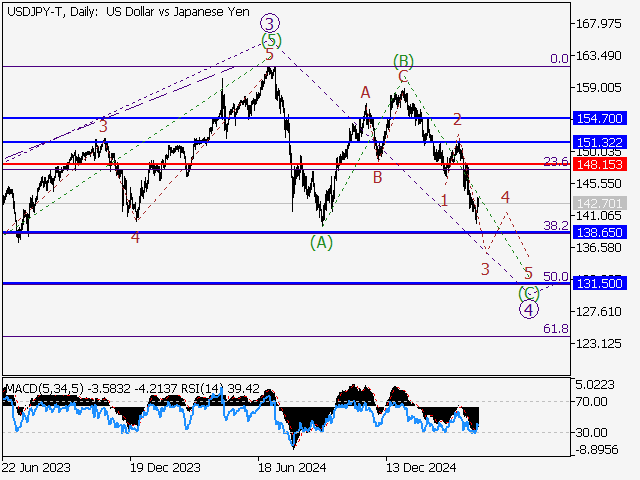The image size is (640, 480).
Task: Select the green (A) wave label
Action: click(320, 242)
